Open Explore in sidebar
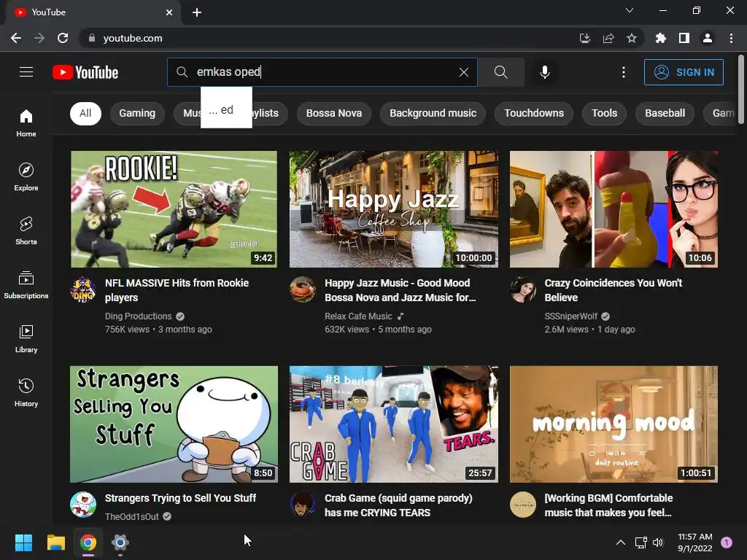This screenshot has width=747, height=560. [26, 176]
